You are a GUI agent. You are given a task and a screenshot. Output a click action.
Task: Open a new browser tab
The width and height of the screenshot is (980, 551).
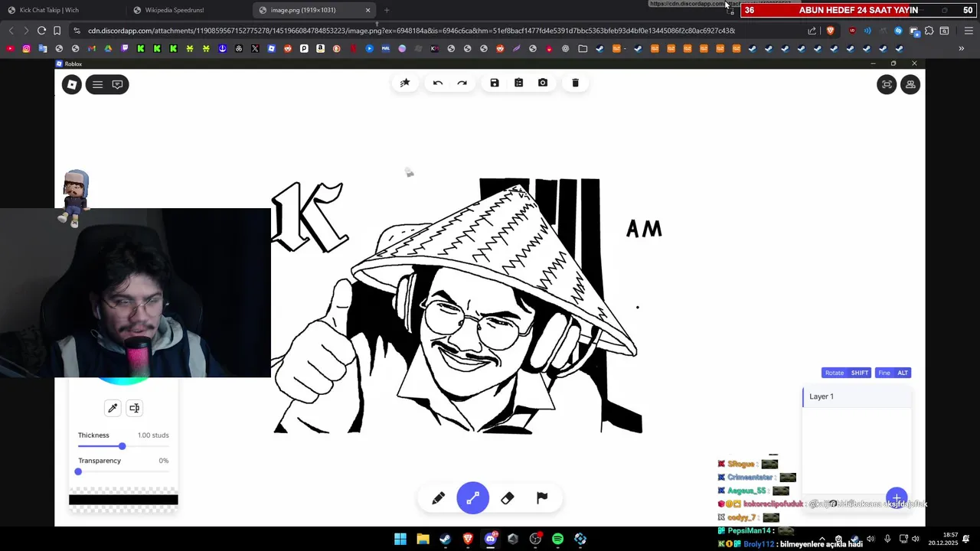pyautogui.click(x=387, y=10)
